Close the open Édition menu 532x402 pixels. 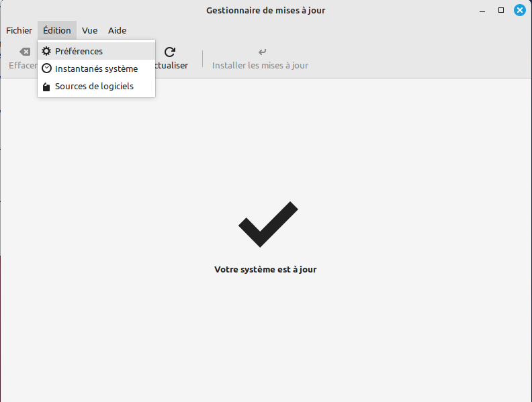pyautogui.click(x=57, y=30)
